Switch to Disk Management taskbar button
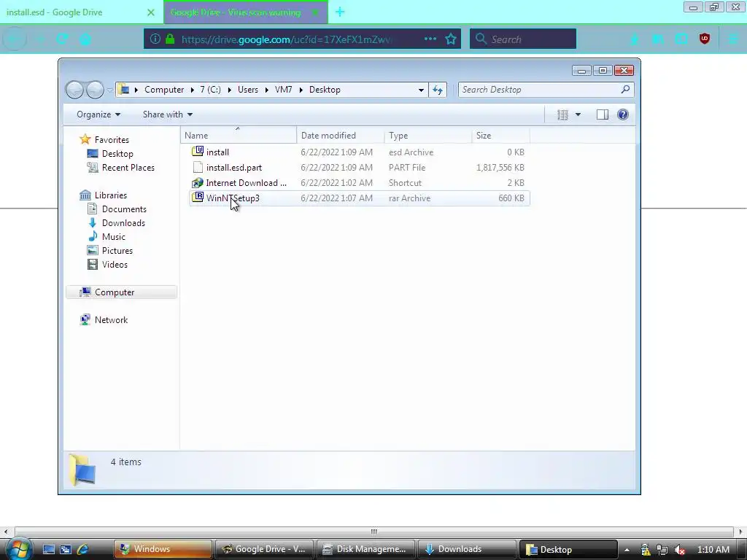Screen dimensions: 747x560 (x=365, y=549)
